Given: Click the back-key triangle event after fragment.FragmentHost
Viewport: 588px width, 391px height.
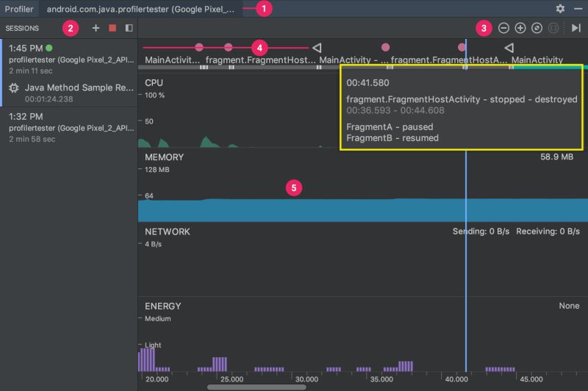Looking at the screenshot, I should [317, 48].
